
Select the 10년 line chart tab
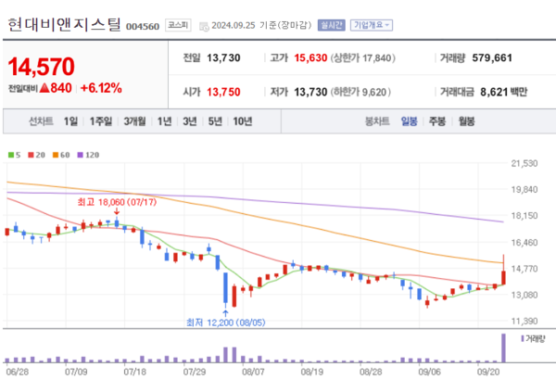click(x=243, y=121)
